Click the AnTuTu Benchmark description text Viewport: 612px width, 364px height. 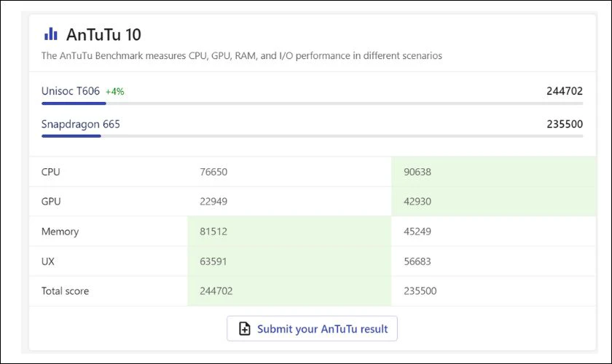tap(242, 56)
